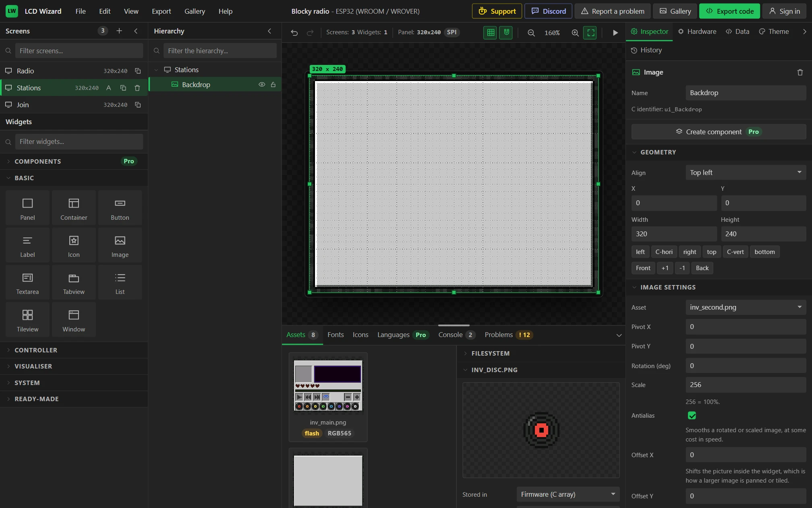Image resolution: width=812 pixels, height=508 pixels.
Task: Start the preview with the play button
Action: click(x=615, y=32)
